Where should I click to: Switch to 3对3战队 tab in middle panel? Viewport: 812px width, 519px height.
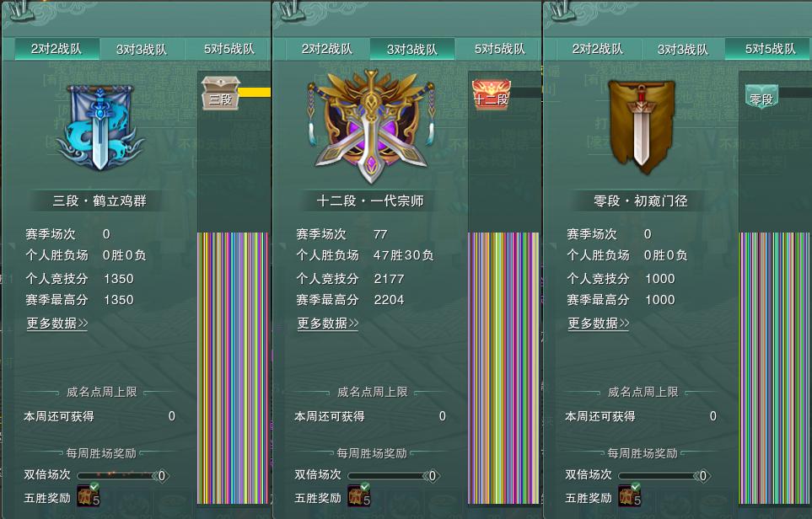click(412, 49)
